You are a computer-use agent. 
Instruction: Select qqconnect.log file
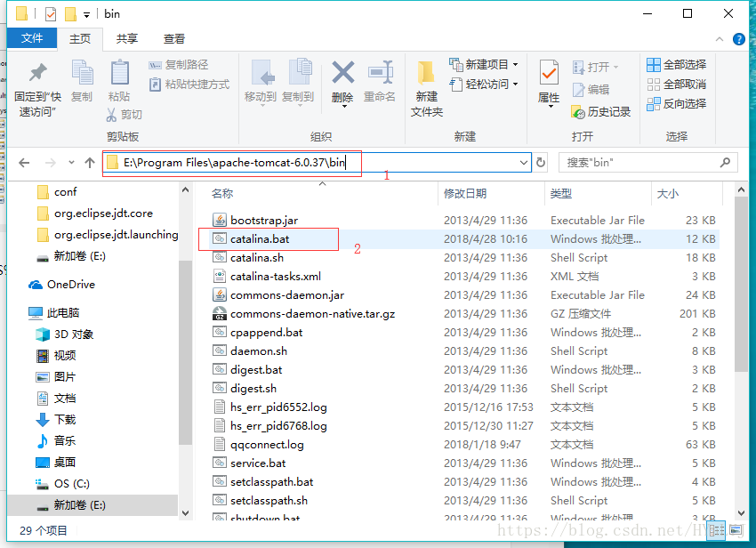click(267, 445)
